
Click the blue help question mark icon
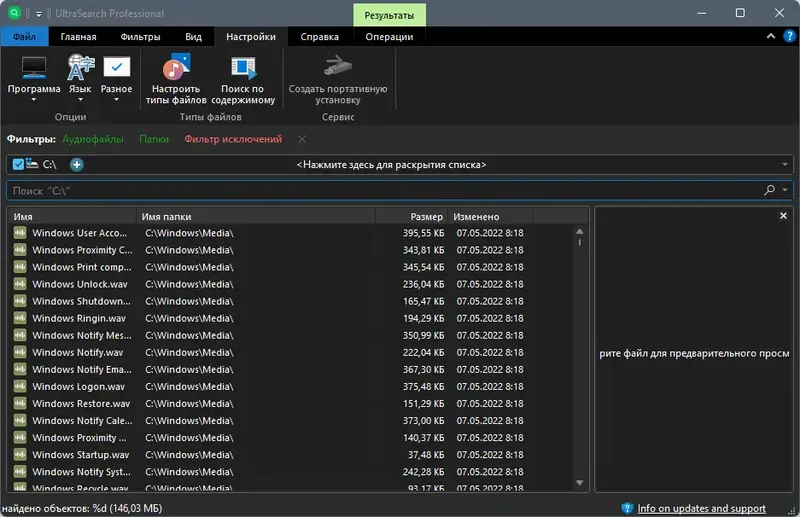pos(789,36)
